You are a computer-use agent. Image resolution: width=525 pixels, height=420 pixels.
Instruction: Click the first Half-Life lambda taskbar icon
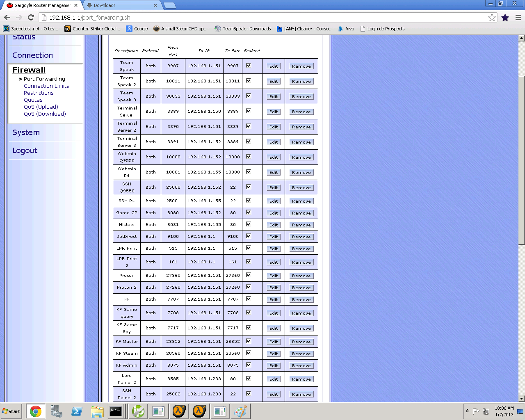pos(179,411)
